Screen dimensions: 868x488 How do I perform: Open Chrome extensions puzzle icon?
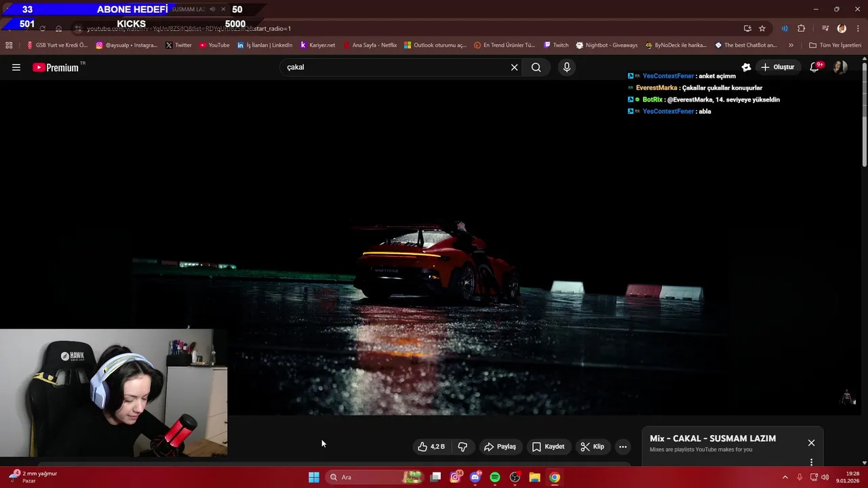point(801,28)
